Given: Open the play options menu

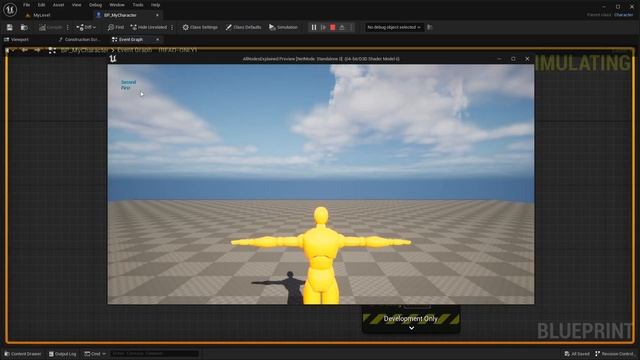Looking at the screenshot, I should click(351, 27).
